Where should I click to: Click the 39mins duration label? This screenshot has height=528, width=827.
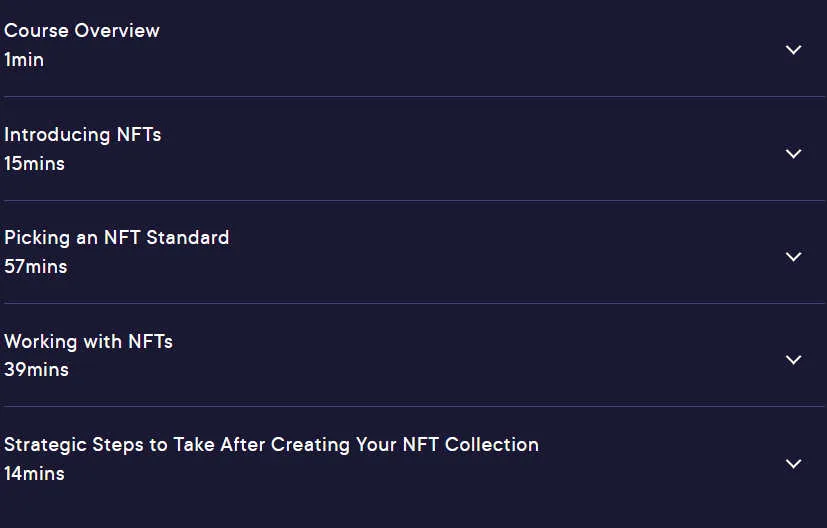[x=36, y=369]
